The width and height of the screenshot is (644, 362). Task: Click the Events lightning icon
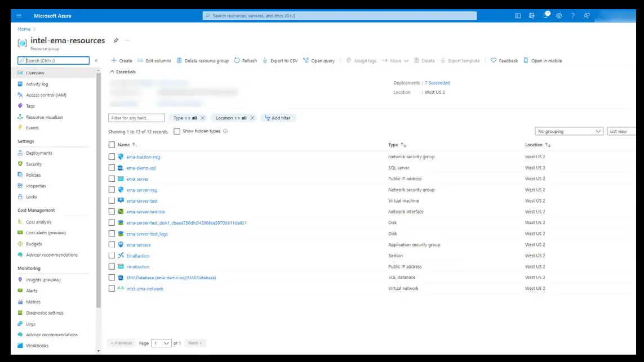(20, 128)
